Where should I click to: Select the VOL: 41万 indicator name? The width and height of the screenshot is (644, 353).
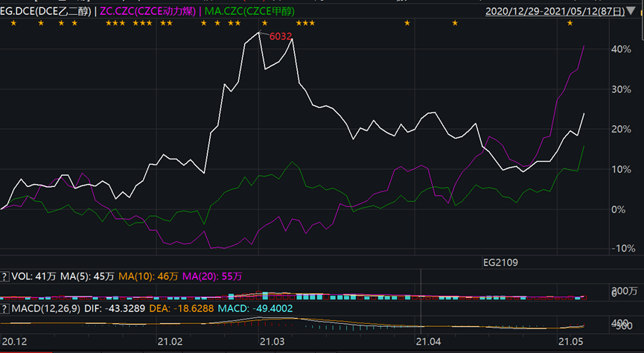pos(34,276)
